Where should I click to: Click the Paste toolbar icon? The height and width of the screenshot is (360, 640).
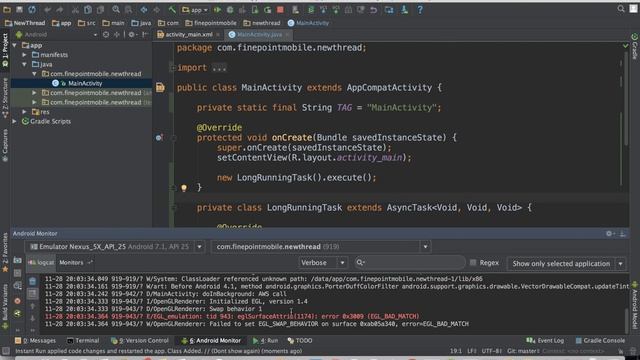click(x=100, y=9)
